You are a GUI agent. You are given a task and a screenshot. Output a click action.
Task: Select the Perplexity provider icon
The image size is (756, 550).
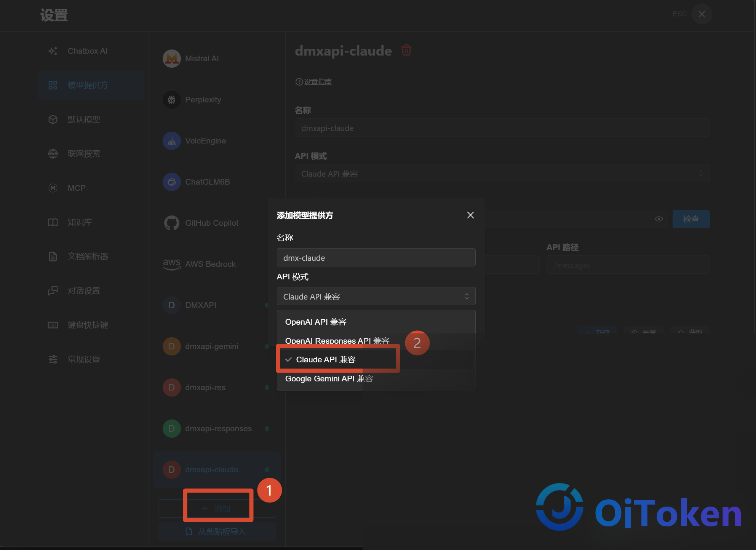172,100
